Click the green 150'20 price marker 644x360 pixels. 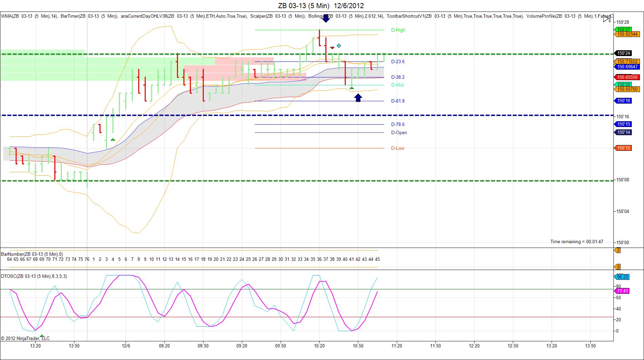[x=623, y=85]
